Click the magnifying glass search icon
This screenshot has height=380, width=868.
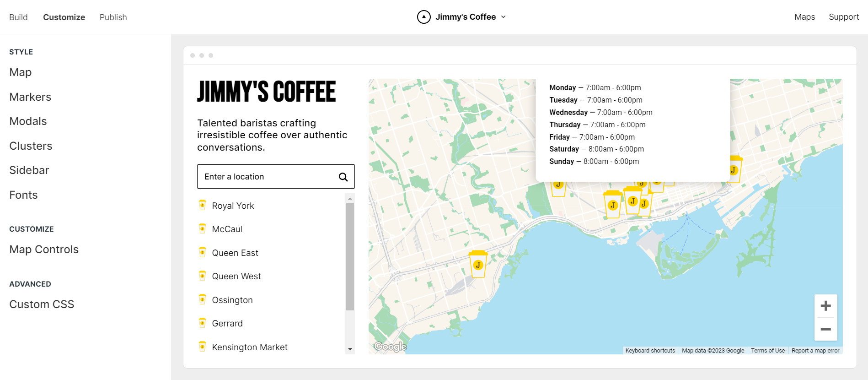click(x=343, y=177)
